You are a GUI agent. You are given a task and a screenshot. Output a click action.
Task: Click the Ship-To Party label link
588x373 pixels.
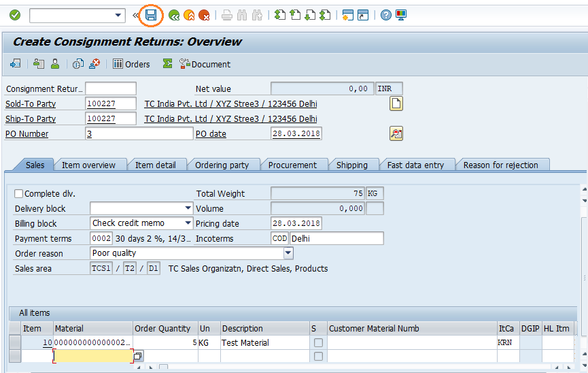click(31, 119)
